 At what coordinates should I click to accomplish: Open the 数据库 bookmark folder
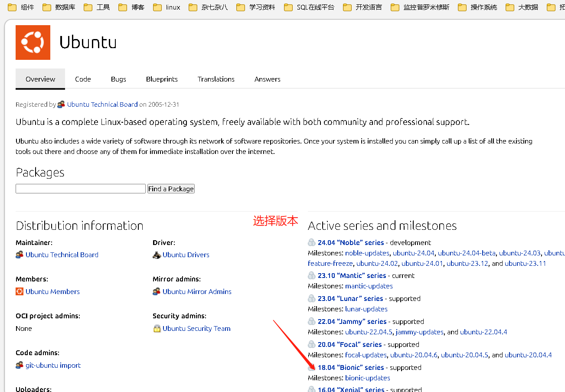59,7
